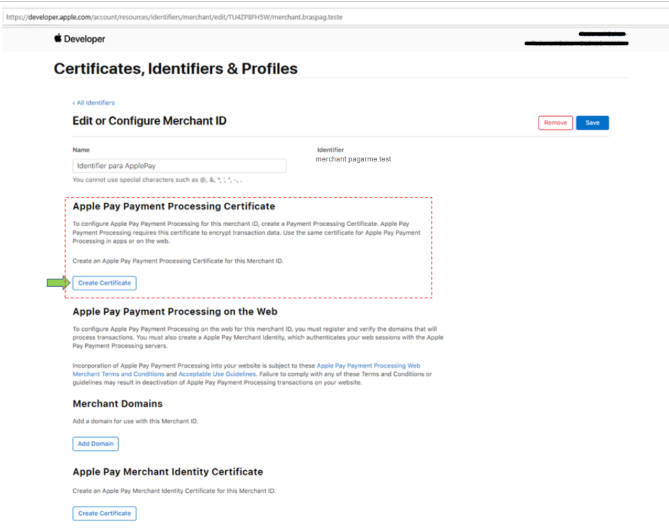Click the Apple Pay Payment Processing on the Web heading
Screen dimensions: 669x532
(175, 312)
